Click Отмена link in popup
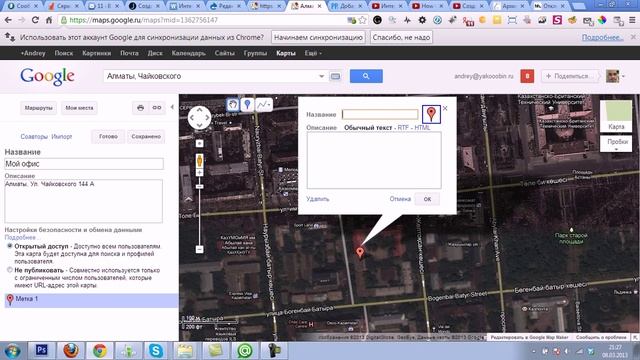The image size is (640, 360). (400, 199)
